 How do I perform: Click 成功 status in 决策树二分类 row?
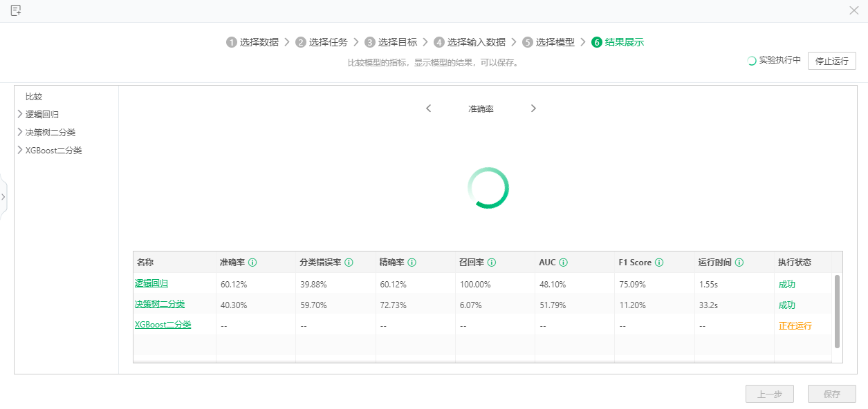[x=787, y=305]
